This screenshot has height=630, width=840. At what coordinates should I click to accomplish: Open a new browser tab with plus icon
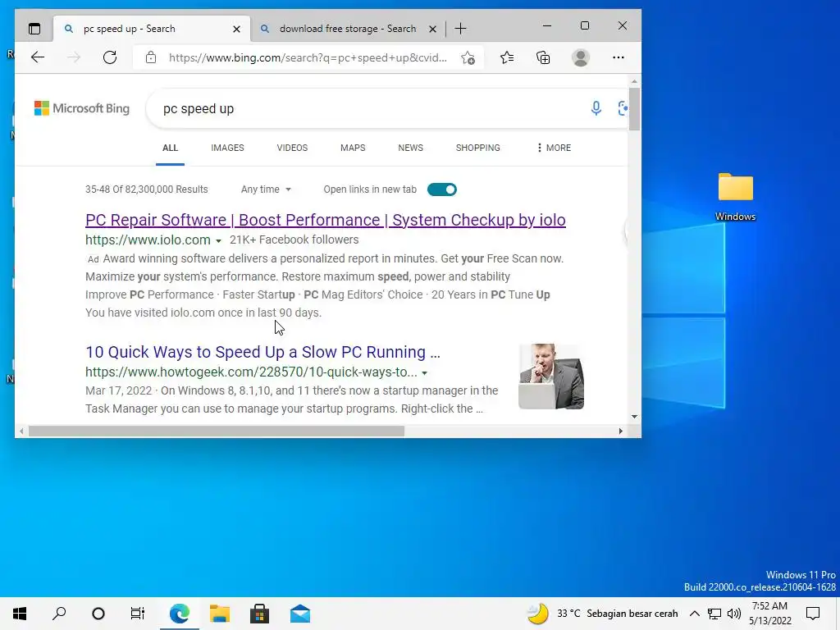click(x=460, y=29)
